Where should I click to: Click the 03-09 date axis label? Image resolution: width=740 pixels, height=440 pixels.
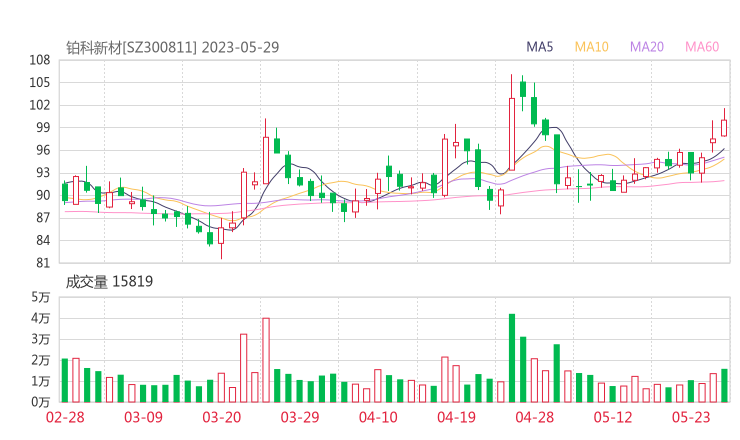[x=143, y=417]
